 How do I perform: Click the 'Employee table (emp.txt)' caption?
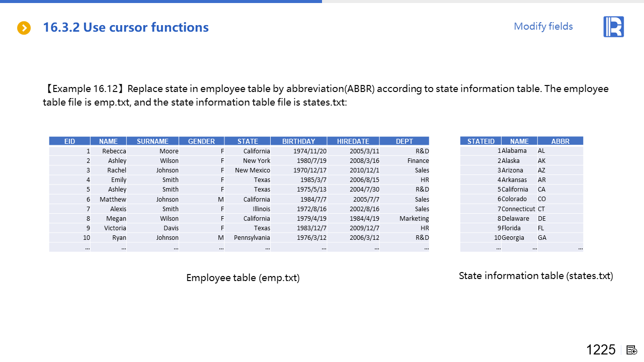[243, 278]
